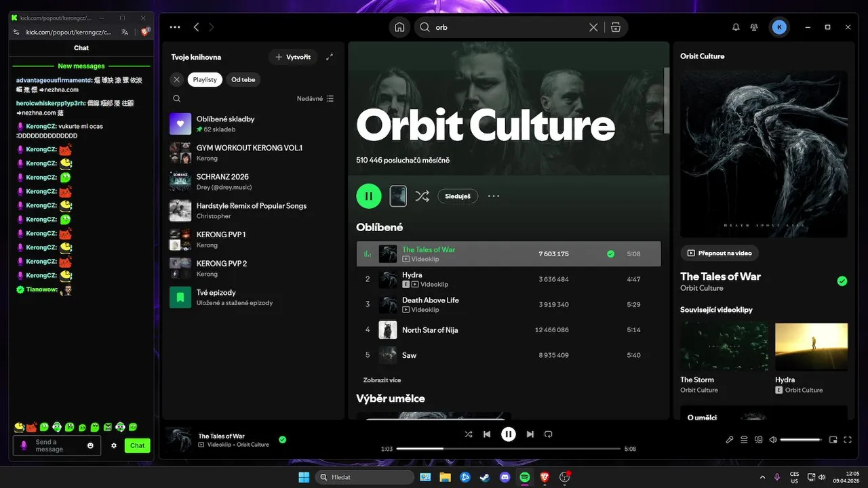The image size is (868, 488).
Task: Open Oblíbené skladby playlist
Action: (x=253, y=123)
